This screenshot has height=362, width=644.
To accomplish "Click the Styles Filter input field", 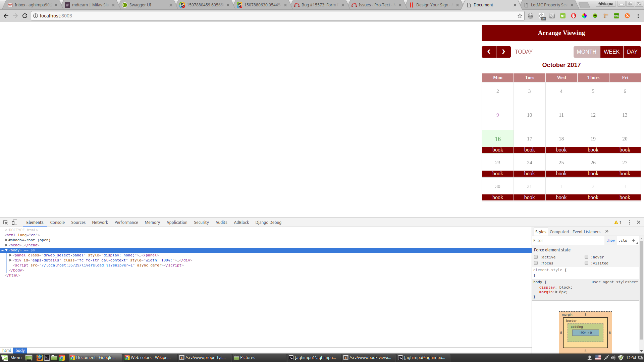I will (x=568, y=240).
